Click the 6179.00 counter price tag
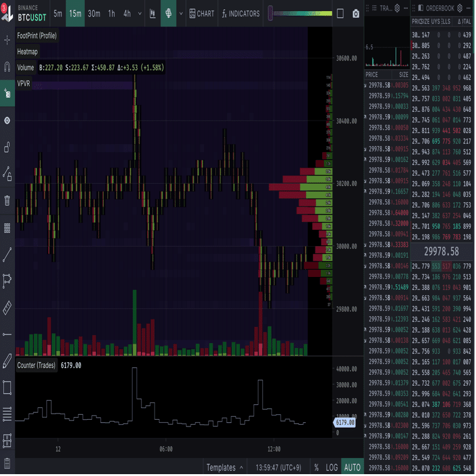 [344, 423]
